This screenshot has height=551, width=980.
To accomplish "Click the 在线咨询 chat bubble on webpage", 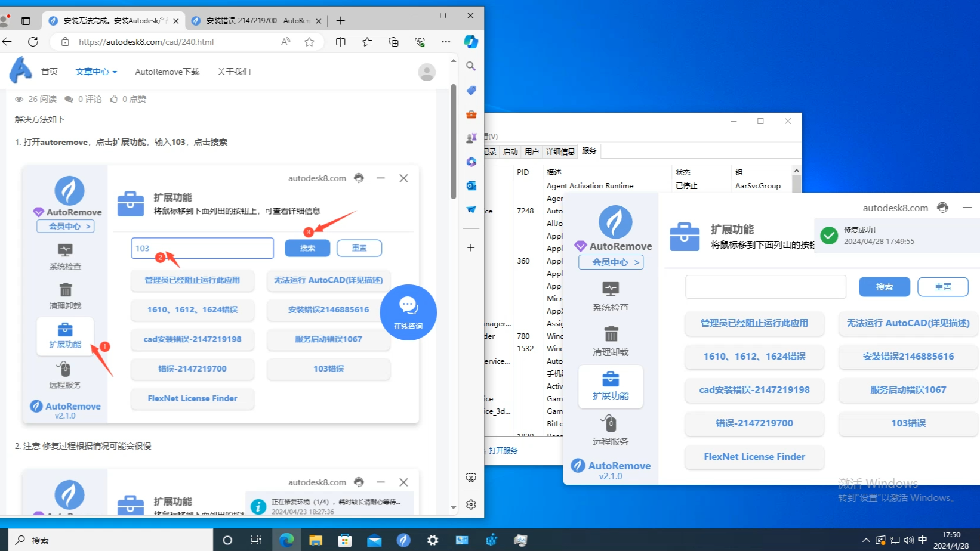I will point(408,312).
